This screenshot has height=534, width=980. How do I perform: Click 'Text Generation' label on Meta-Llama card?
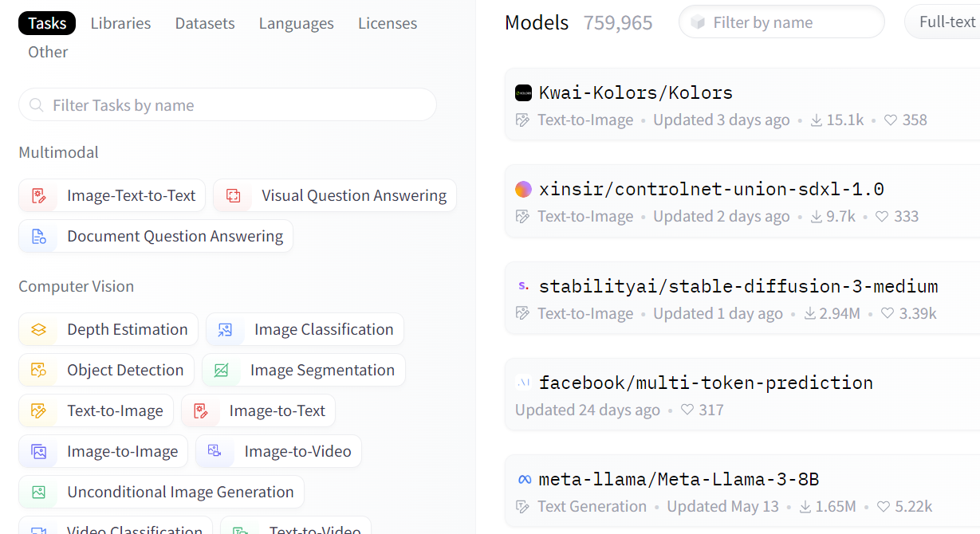click(592, 507)
